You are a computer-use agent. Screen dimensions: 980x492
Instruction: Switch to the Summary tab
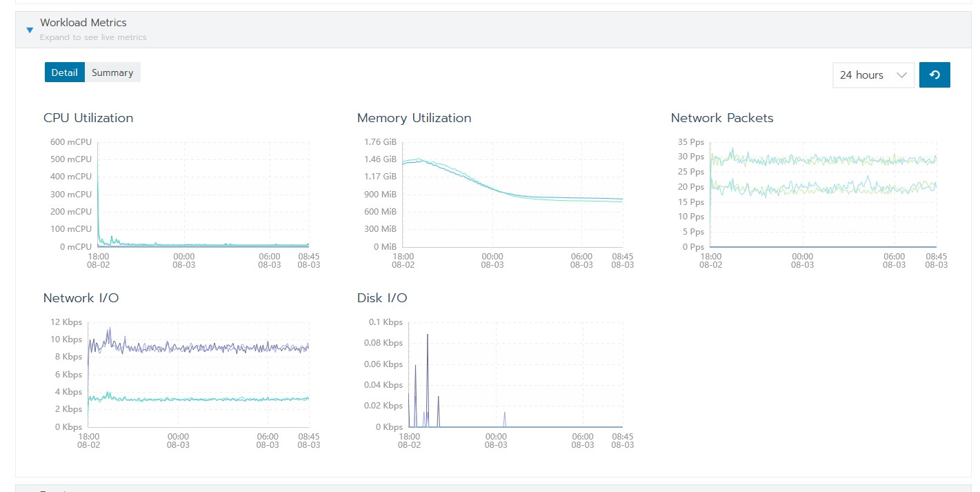112,72
